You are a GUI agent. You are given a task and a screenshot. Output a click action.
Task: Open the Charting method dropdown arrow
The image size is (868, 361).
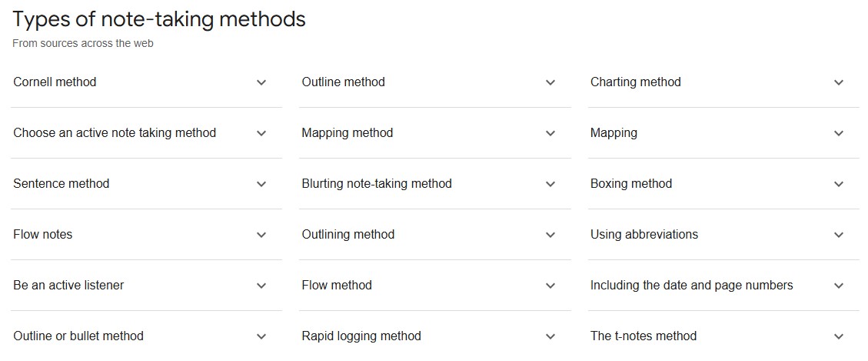839,82
